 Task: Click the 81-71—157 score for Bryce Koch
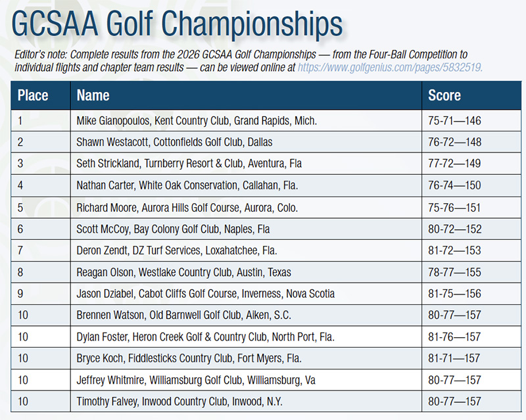coord(454,359)
